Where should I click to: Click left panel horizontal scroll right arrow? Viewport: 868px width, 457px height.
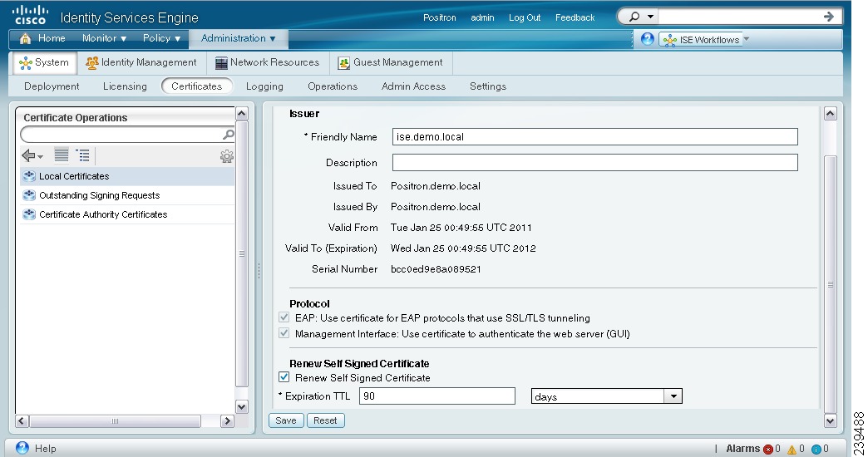click(x=227, y=421)
